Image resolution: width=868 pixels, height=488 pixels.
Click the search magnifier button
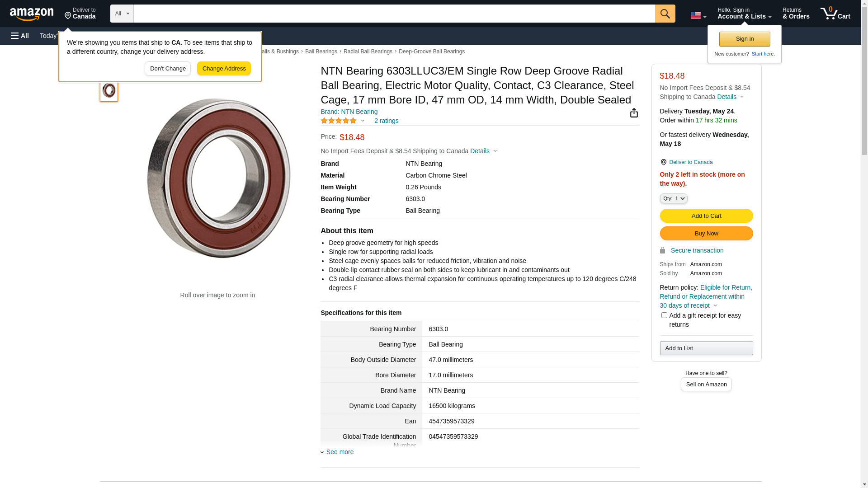click(665, 14)
